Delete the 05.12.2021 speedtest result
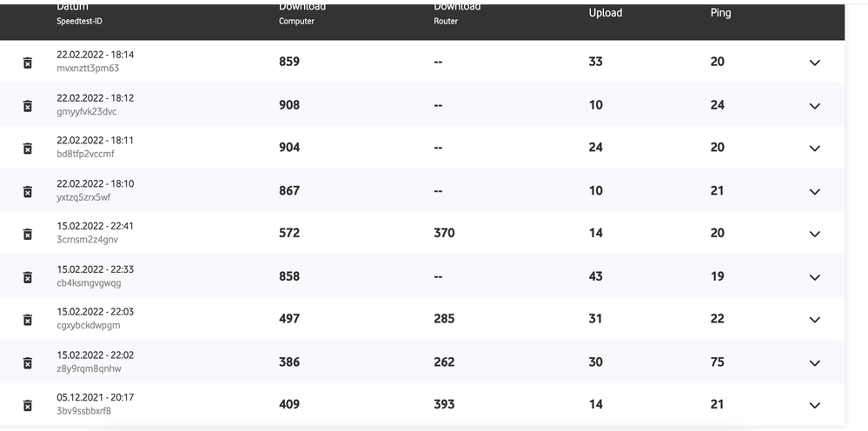The width and height of the screenshot is (868, 431). click(x=27, y=405)
